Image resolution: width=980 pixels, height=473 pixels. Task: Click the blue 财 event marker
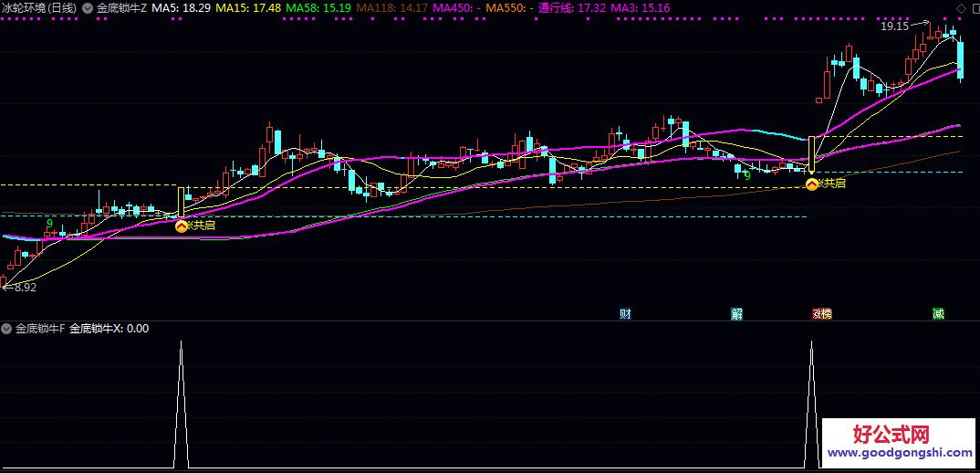point(625,314)
